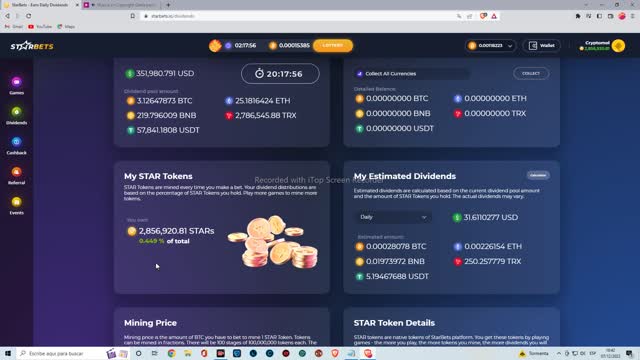Click the taskbar clock and date
This screenshot has height=360, width=640.
pyautogui.click(x=610, y=353)
